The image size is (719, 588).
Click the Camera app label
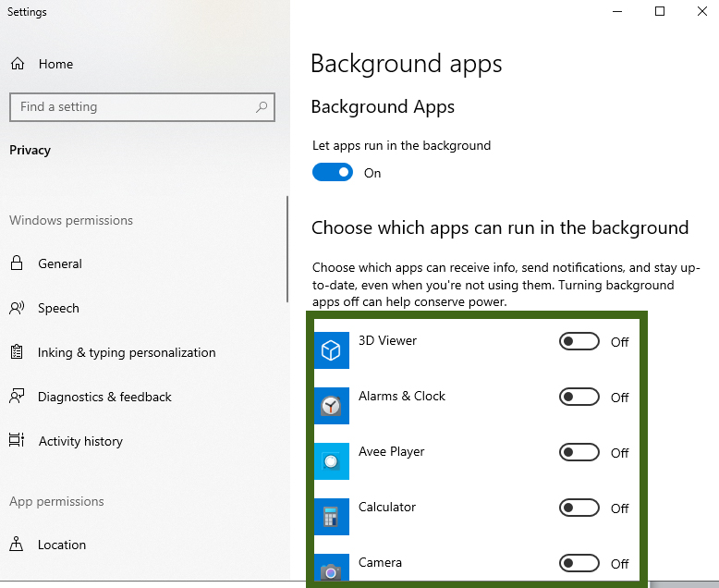tap(380, 563)
